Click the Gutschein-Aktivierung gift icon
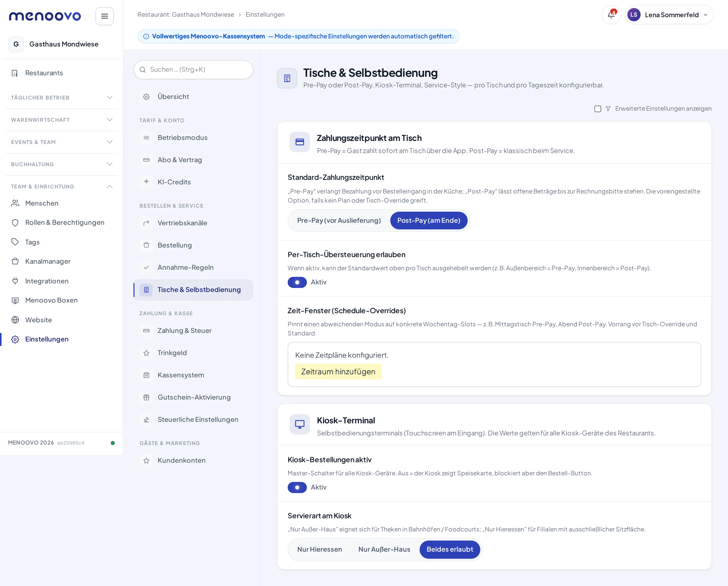 (x=146, y=397)
